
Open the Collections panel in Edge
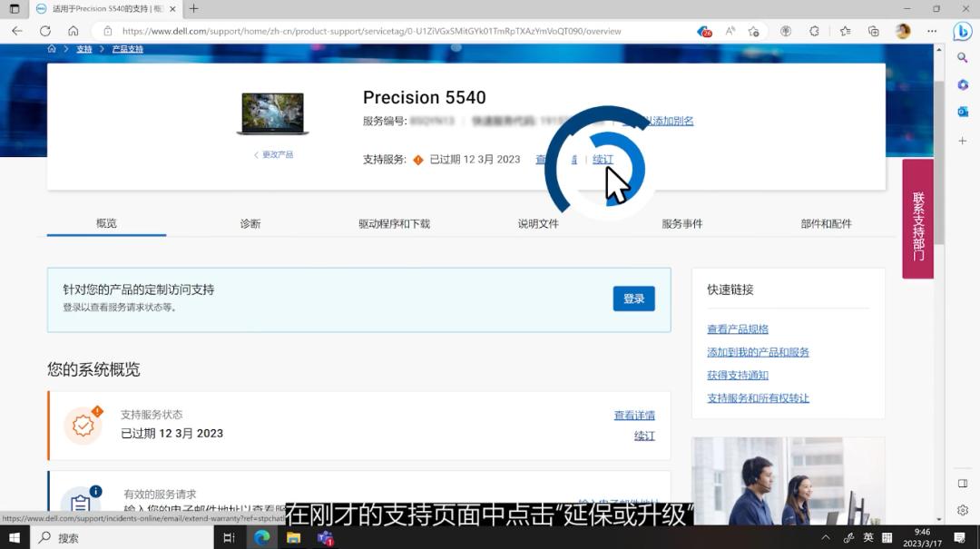874,30
